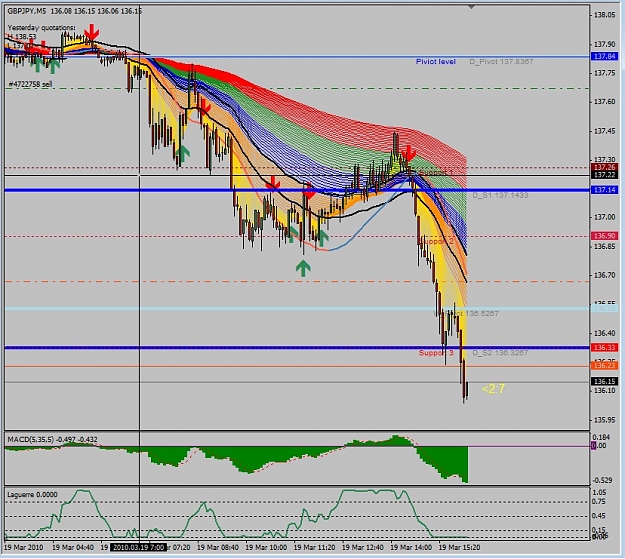The height and width of the screenshot is (559, 625).
Task: Select the 'Support 1' text label
Action: click(436, 173)
